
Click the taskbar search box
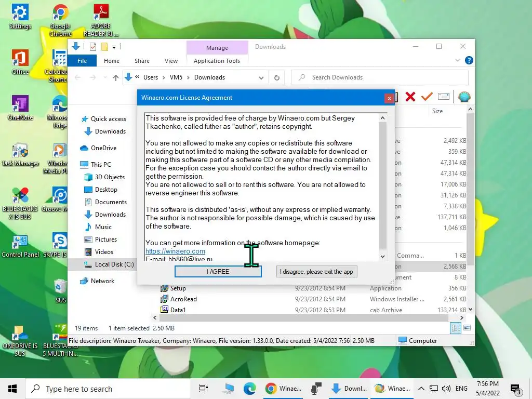[x=108, y=389]
